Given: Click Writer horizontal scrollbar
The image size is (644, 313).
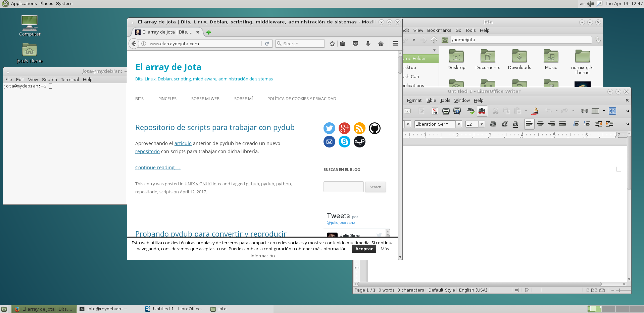Looking at the screenshot, I should pos(479,284).
